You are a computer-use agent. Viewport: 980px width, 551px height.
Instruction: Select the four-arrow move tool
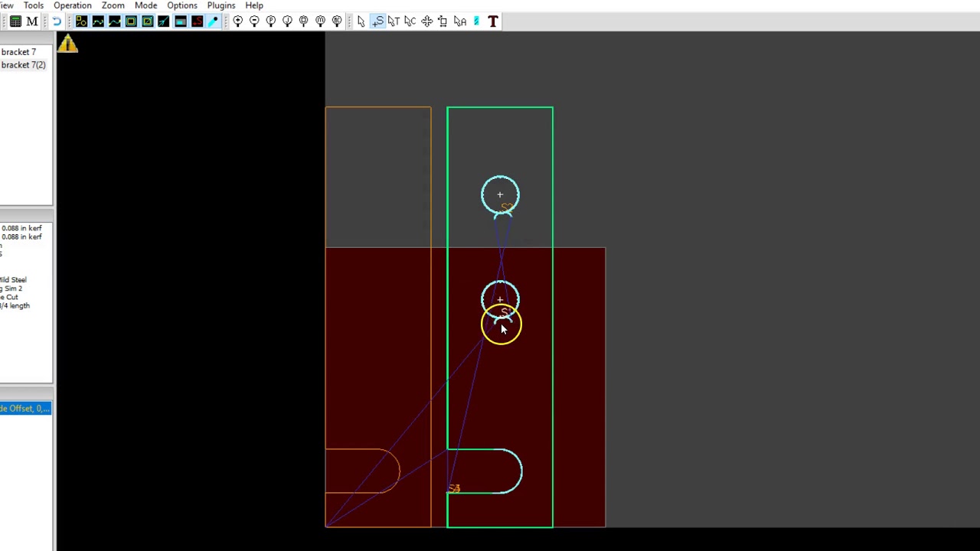pos(426,21)
